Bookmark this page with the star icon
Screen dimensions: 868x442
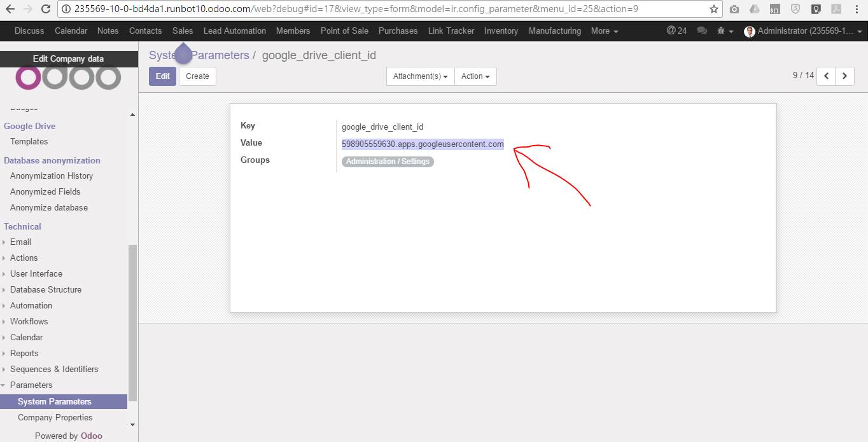pos(714,10)
